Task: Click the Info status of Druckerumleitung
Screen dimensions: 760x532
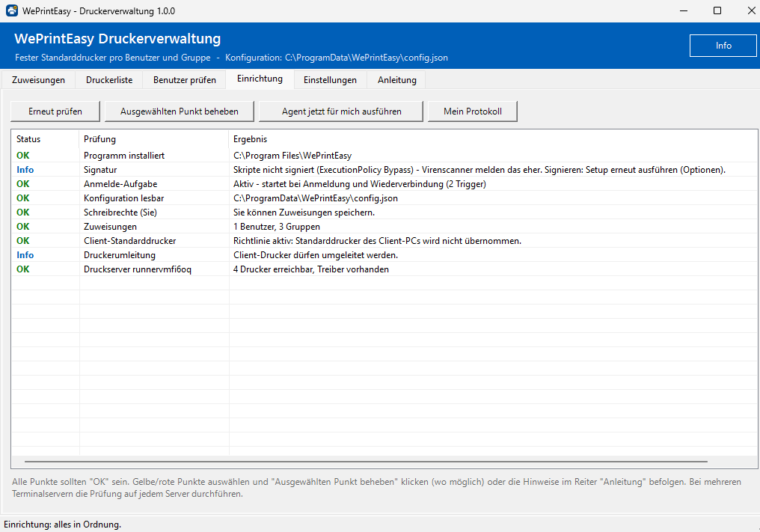Action: (25, 255)
